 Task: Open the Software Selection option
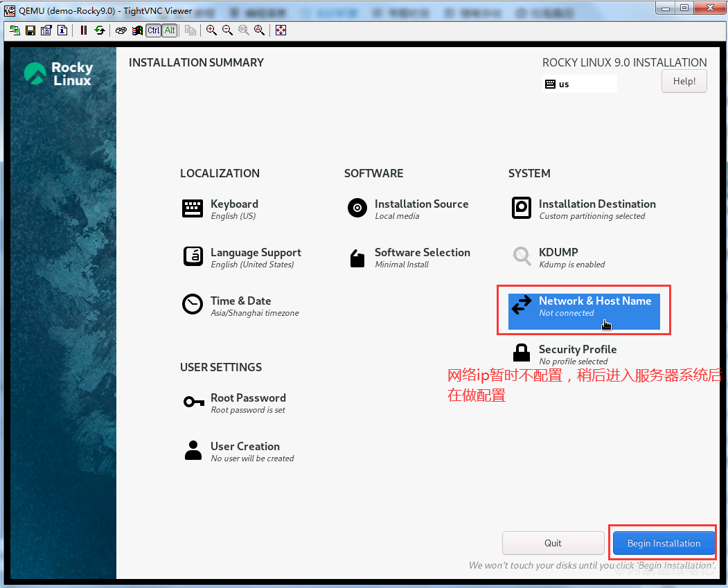point(422,258)
